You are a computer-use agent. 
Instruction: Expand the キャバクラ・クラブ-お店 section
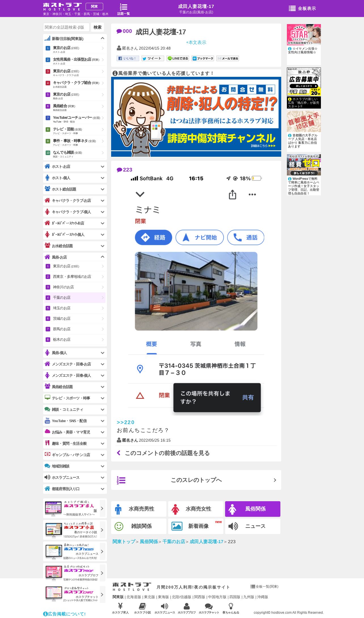pos(75,200)
